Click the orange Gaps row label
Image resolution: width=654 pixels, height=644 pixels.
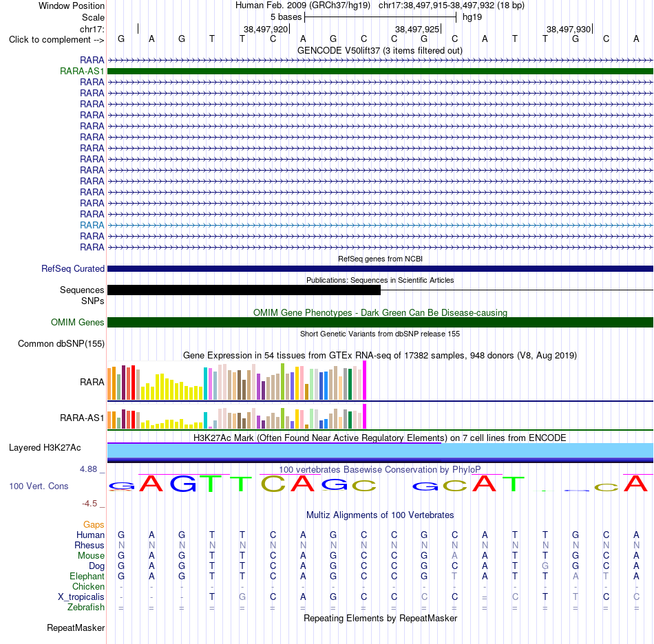point(94,525)
